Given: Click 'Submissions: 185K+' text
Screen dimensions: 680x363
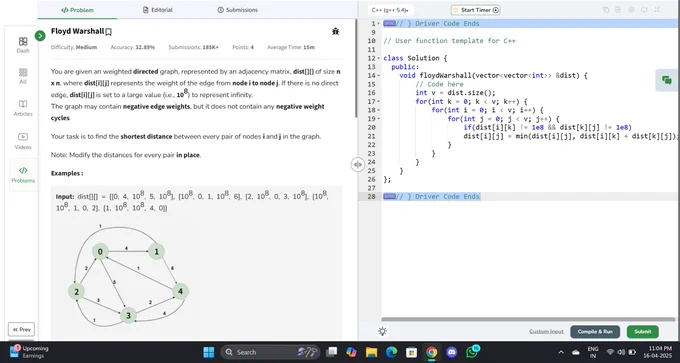Looking at the screenshot, I should pyautogui.click(x=193, y=47).
